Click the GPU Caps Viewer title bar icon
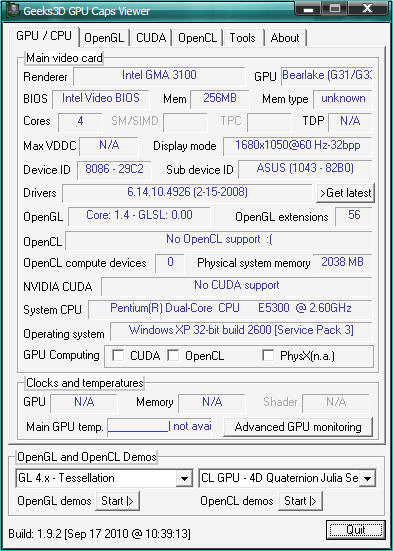The height and width of the screenshot is (551, 393). (x=12, y=10)
